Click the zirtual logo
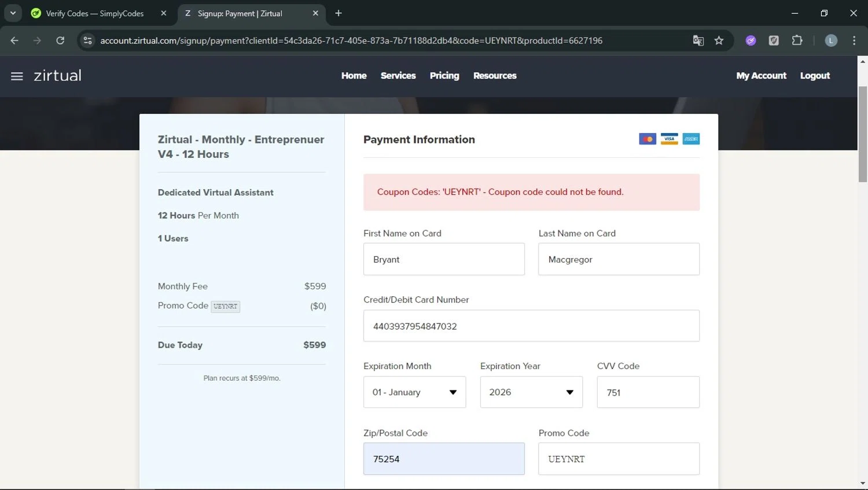The height and width of the screenshot is (490, 868). [57, 76]
